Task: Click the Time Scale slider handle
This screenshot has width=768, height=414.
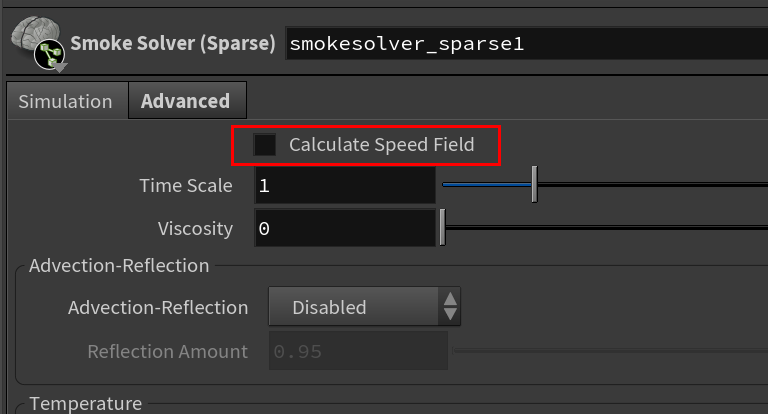Action: pos(535,184)
